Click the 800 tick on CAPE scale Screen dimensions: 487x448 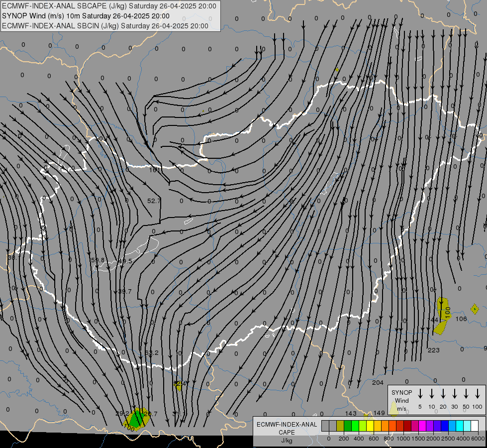click(389, 439)
